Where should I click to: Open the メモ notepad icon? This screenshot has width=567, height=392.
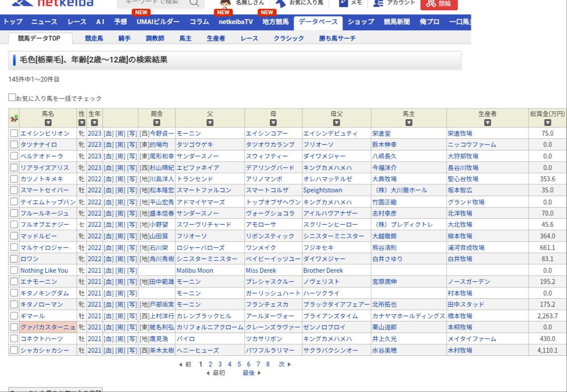pos(343,3)
